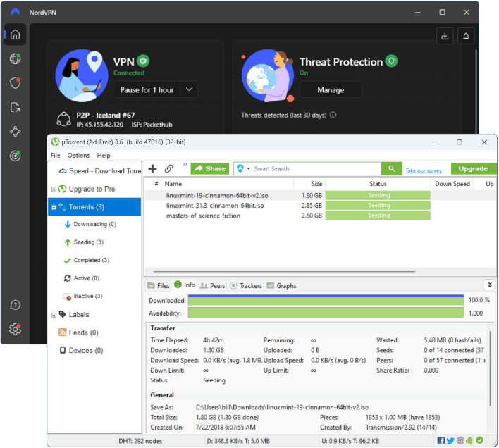The image size is (499, 448).
Task: Open NordVPN Meshnet sidebar icon
Action: coord(15,132)
